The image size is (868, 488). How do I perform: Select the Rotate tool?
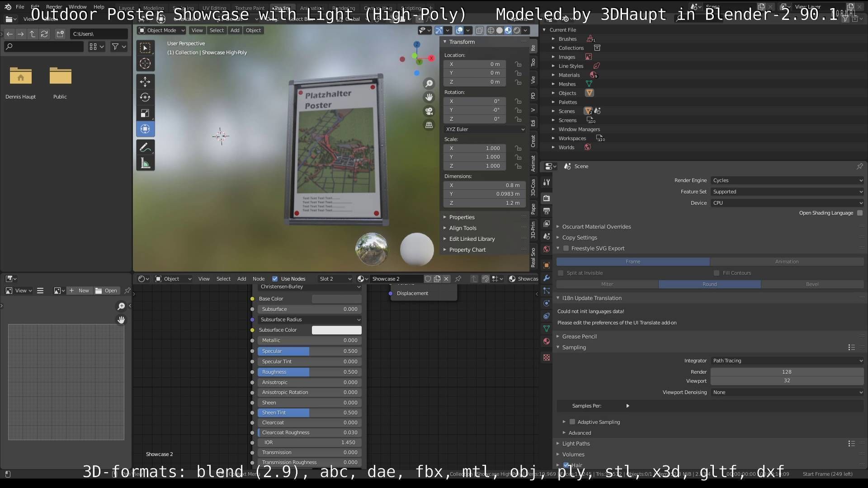tap(145, 97)
